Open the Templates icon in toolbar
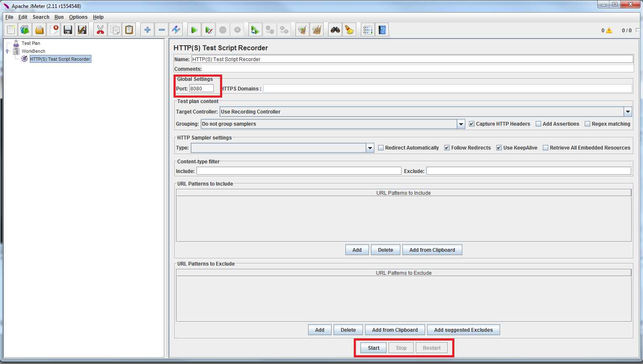 click(25, 30)
